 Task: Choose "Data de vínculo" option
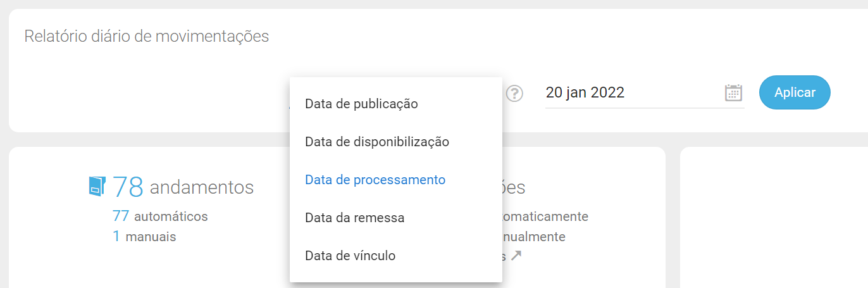(350, 256)
